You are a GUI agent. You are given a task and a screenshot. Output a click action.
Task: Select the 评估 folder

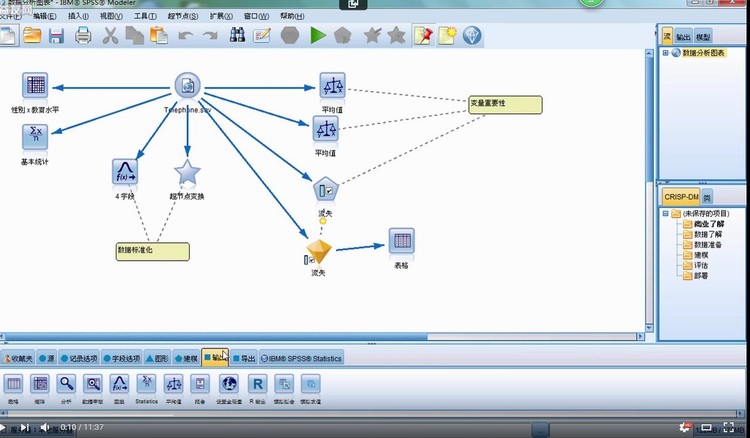(x=695, y=265)
